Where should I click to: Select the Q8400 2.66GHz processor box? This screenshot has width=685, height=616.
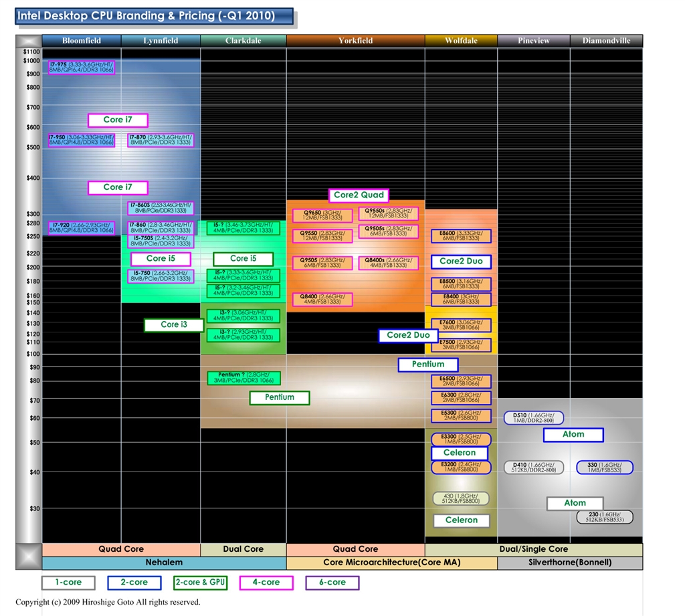[x=322, y=299]
